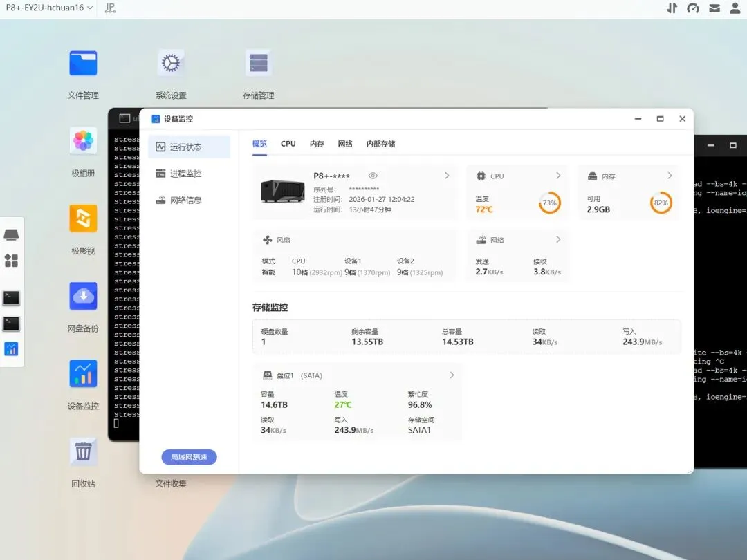Select 网络信息 in monitor sidebar
This screenshot has width=747, height=560.
(189, 200)
